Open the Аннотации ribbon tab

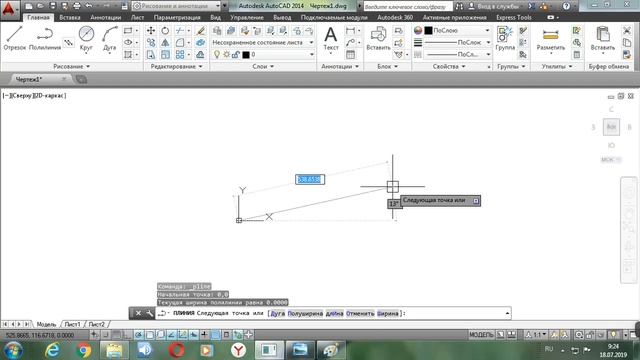pos(105,18)
